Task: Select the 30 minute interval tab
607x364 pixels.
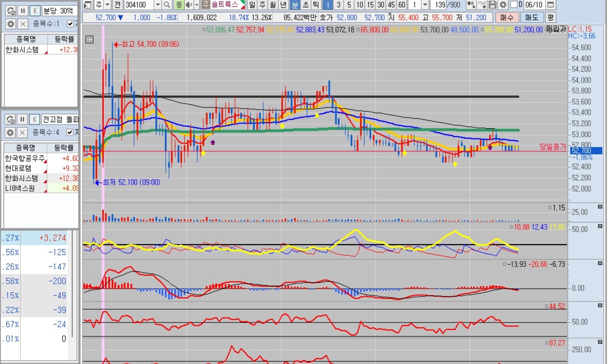Action: (x=381, y=5)
